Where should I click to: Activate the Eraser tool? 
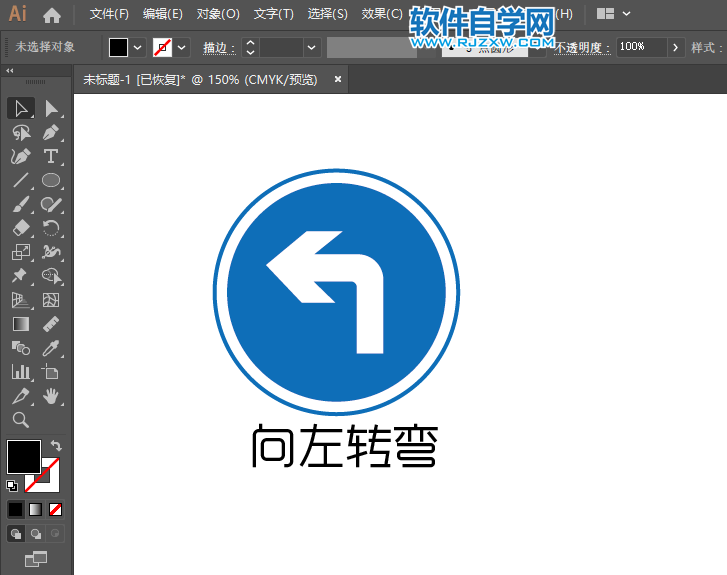coord(20,228)
